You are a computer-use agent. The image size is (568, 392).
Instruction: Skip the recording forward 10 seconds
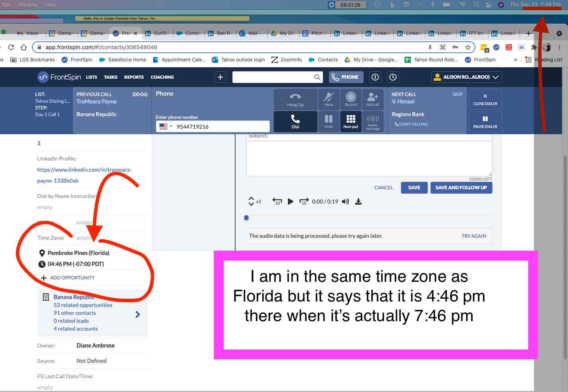point(304,202)
